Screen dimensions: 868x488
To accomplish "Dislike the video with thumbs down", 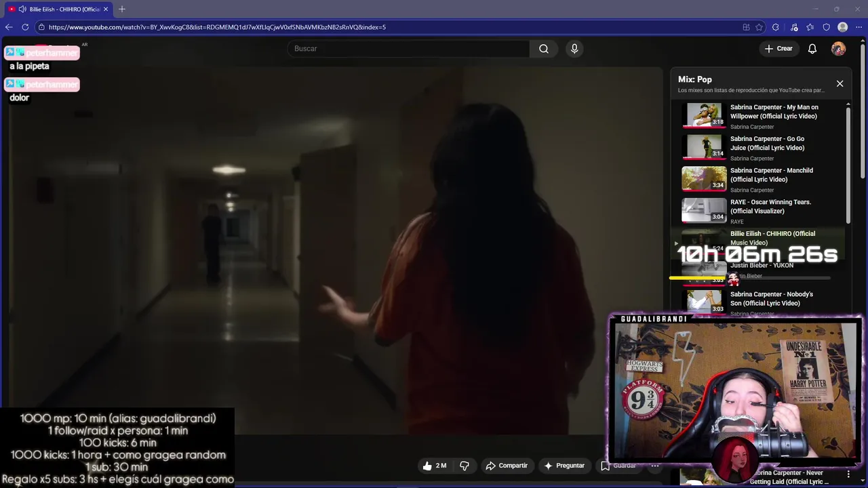I will click(x=465, y=466).
